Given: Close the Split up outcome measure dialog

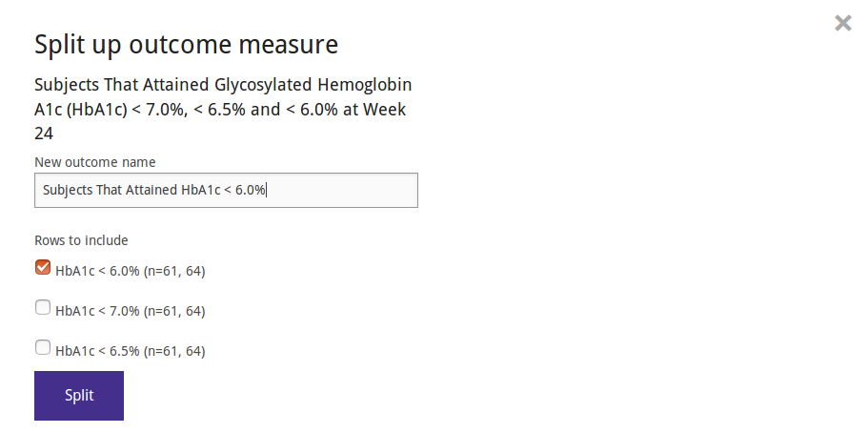Looking at the screenshot, I should coord(842,23).
